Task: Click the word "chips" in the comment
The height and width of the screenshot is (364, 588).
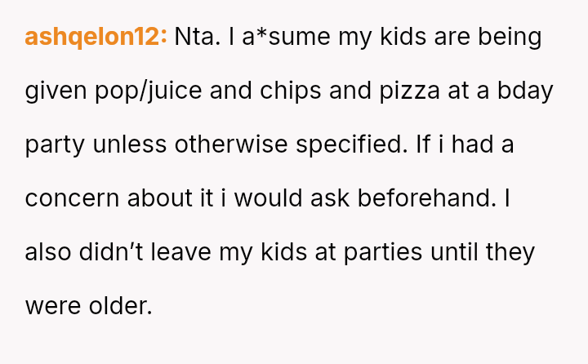Action: [290, 91]
